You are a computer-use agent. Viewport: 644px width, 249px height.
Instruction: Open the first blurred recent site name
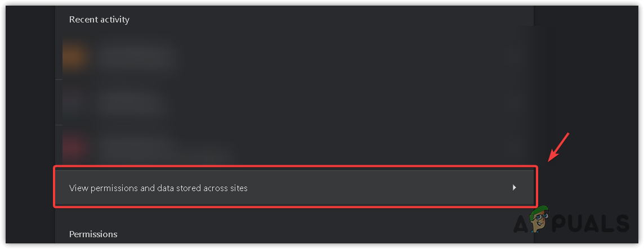pyautogui.click(x=135, y=53)
